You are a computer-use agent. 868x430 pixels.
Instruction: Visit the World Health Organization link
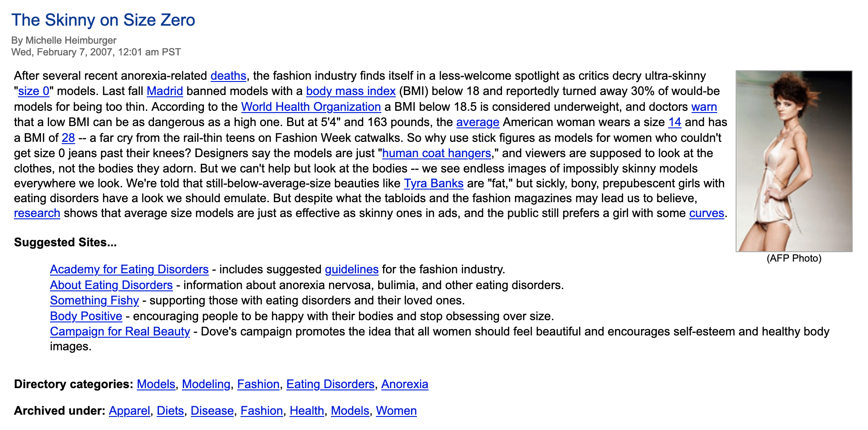click(311, 107)
